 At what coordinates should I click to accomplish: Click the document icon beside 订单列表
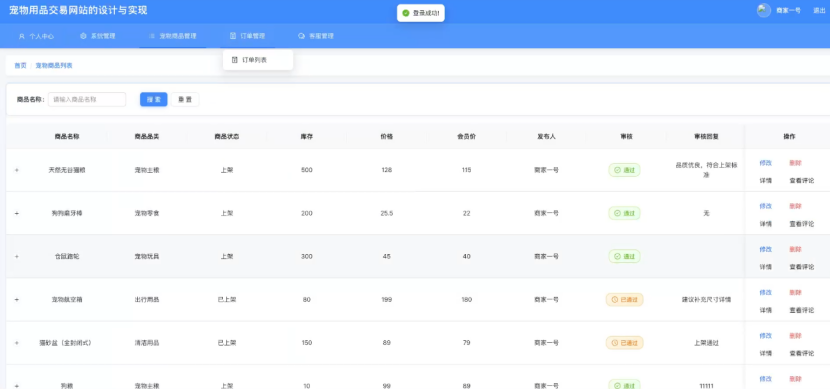235,60
